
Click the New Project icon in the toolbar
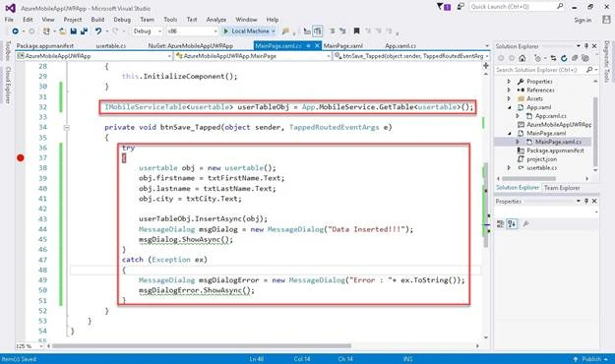[46, 30]
